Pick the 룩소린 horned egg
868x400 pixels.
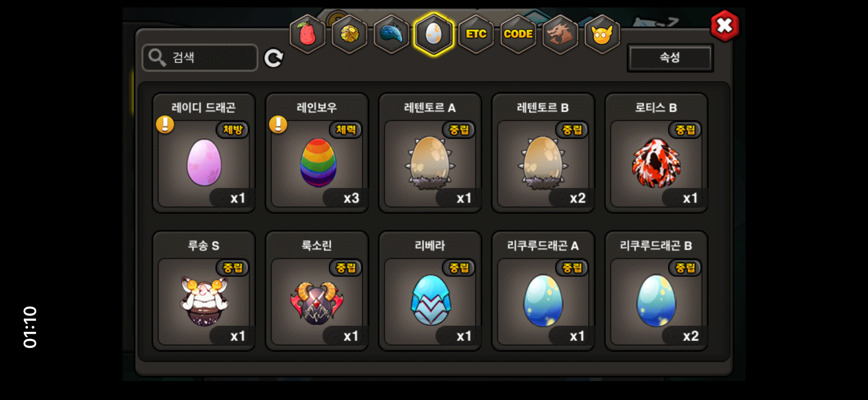tap(317, 291)
